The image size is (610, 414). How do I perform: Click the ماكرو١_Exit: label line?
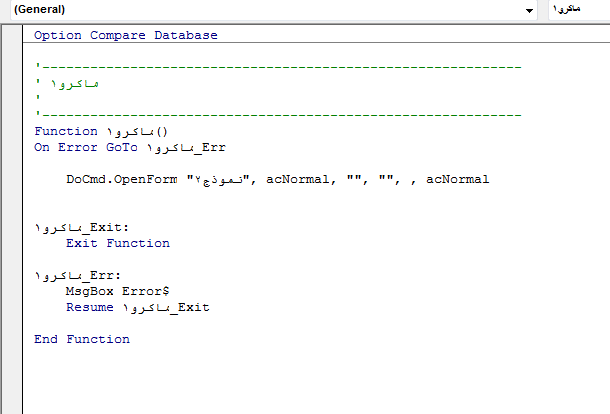pos(81,227)
